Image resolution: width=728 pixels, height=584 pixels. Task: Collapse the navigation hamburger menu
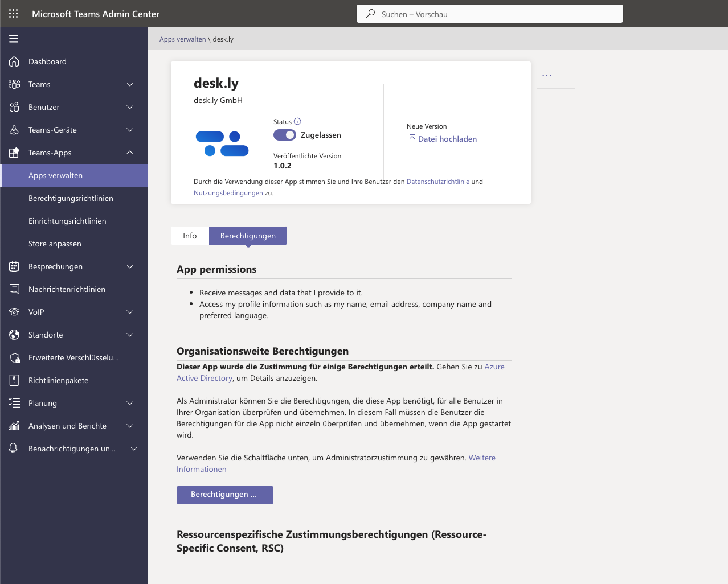14,39
